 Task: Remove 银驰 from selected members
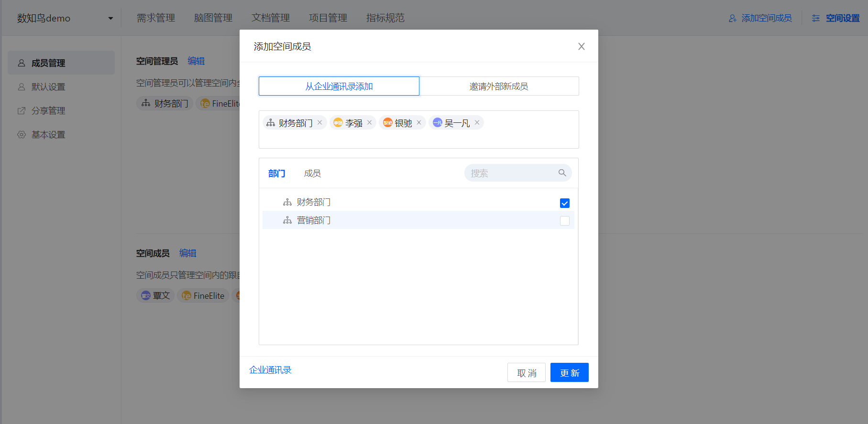coord(419,122)
